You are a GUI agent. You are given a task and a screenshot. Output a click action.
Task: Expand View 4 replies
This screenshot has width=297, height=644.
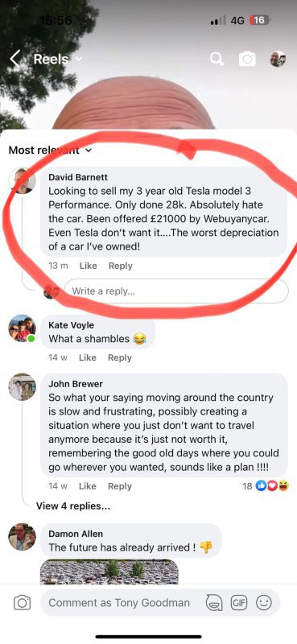point(73,506)
